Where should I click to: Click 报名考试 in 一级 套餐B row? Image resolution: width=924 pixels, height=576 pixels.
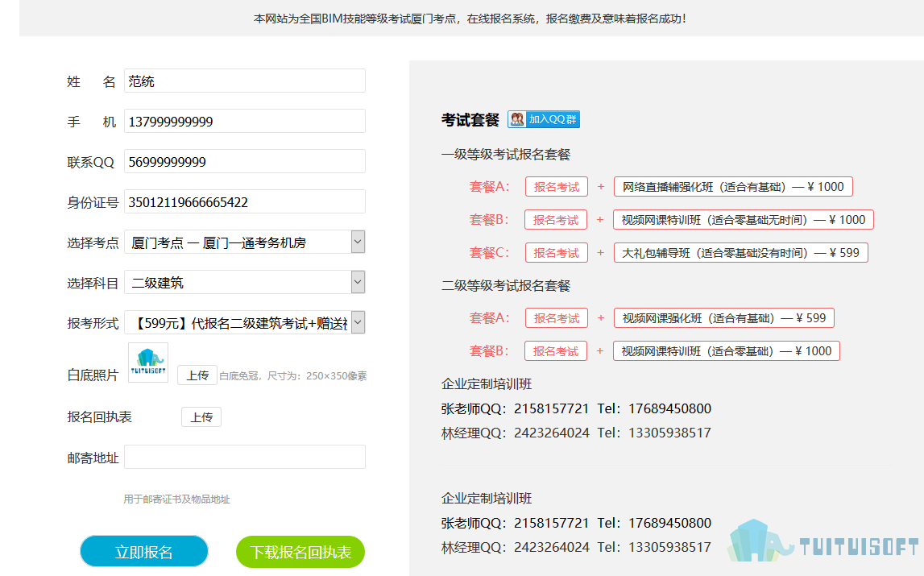pos(556,220)
